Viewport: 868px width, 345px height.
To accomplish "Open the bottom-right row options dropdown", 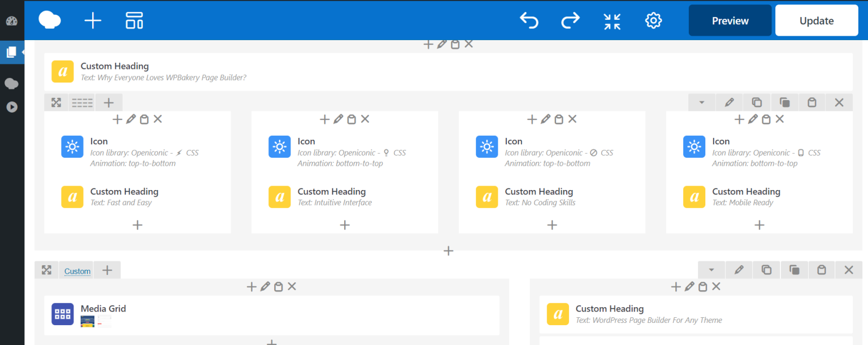I will 711,270.
